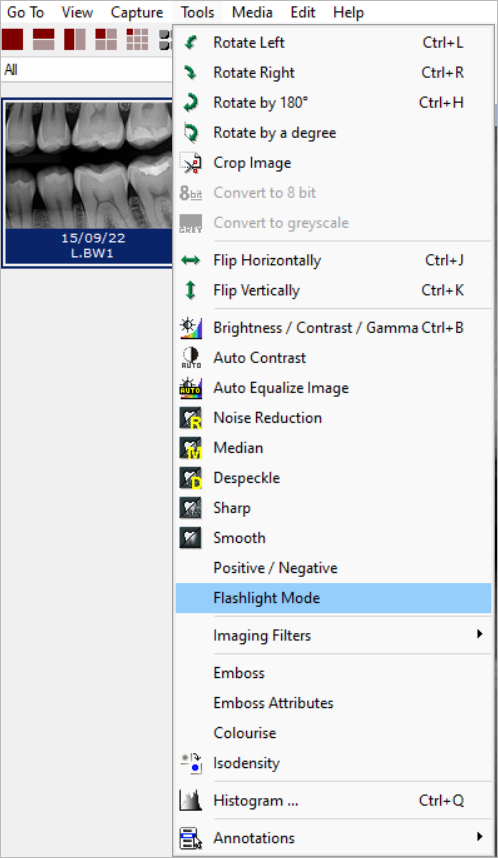Expand the Annotations submenu arrow
Screen dimensions: 498x858
480,836
